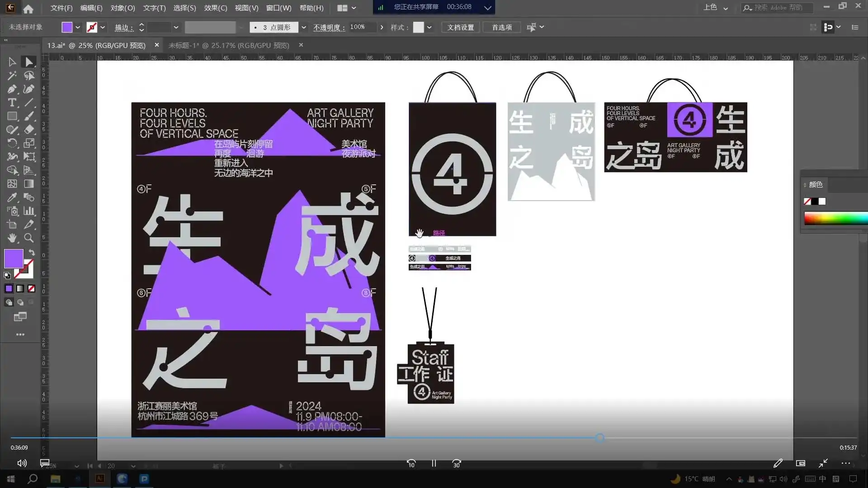Select the Zoom tool

(28, 238)
